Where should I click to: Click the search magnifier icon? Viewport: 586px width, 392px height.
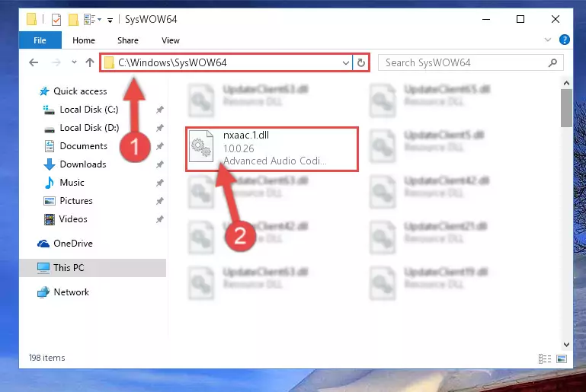click(x=552, y=62)
